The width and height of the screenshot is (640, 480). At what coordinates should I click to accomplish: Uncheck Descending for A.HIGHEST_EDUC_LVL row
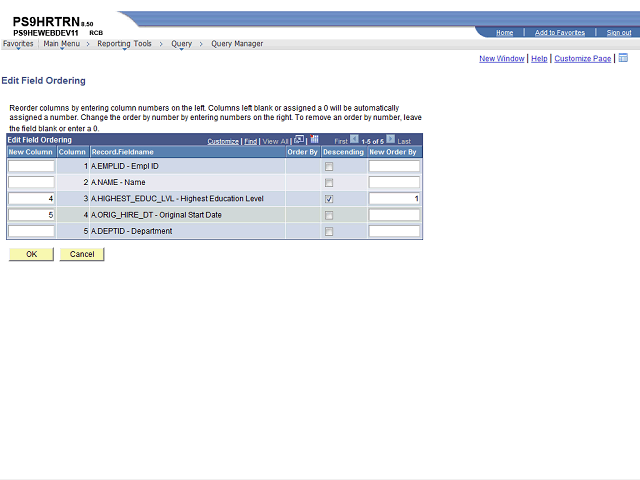(x=329, y=199)
